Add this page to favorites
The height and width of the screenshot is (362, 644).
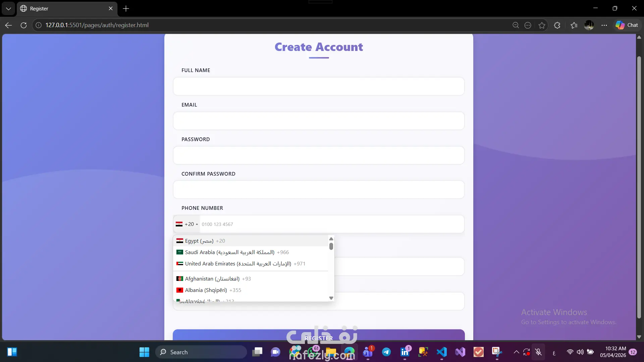coord(542,25)
